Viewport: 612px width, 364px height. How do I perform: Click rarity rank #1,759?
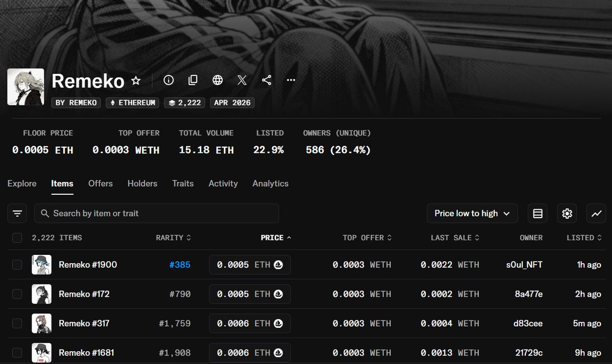(x=174, y=323)
